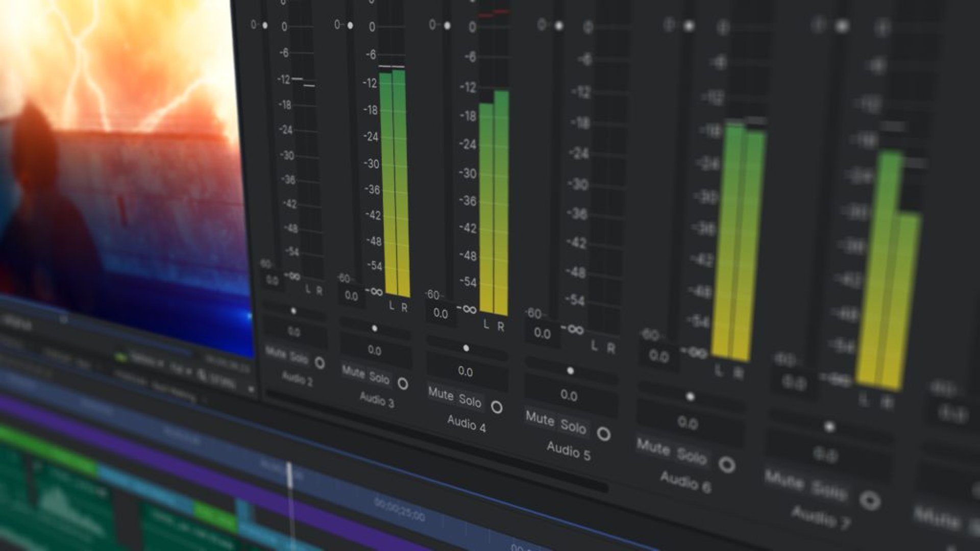Arm the record circle on Audio 4

point(497,407)
